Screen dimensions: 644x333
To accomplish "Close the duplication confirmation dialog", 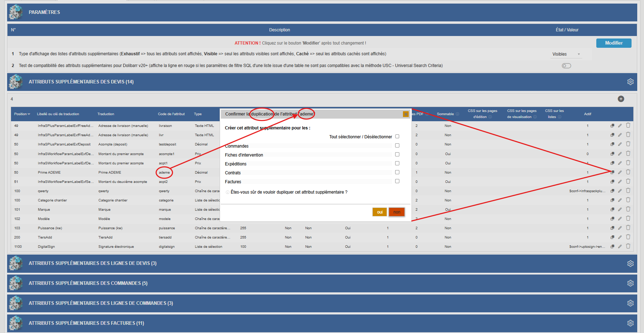I will coord(406,114).
